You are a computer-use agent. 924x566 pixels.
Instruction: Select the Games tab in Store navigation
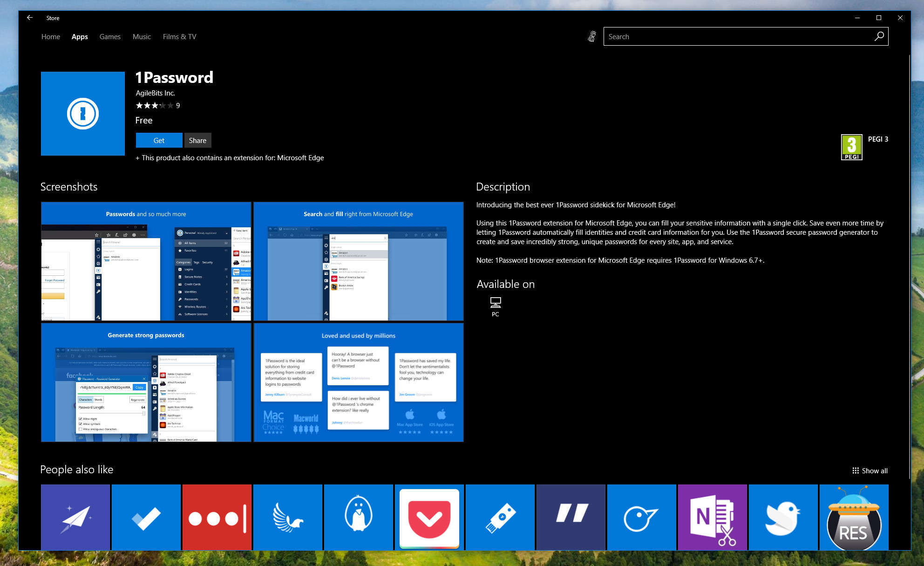[109, 36]
